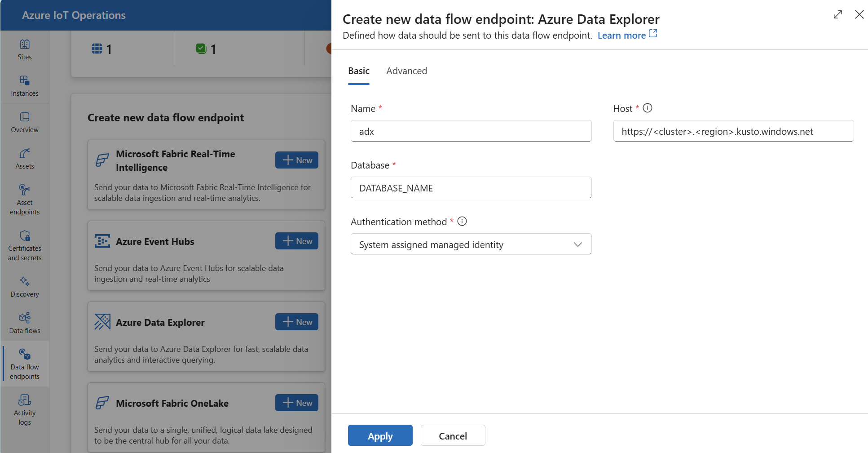Viewport: 868px width, 453px height.
Task: Click the Apply button
Action: pyautogui.click(x=380, y=435)
